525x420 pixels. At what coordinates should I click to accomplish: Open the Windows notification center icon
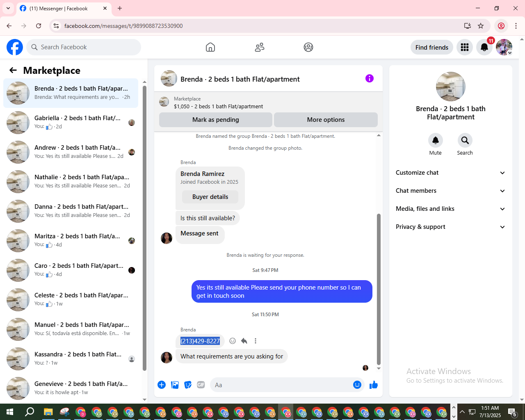[x=512, y=412]
